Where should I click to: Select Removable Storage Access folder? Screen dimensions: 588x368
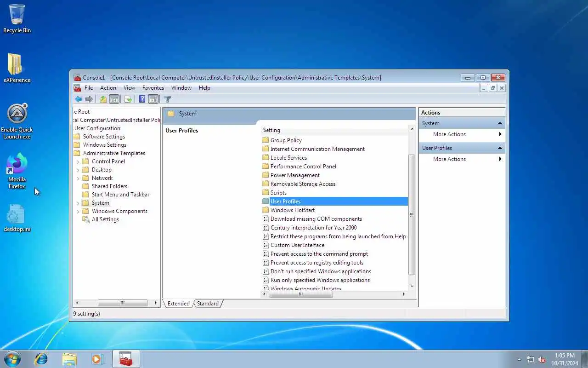[303, 184]
